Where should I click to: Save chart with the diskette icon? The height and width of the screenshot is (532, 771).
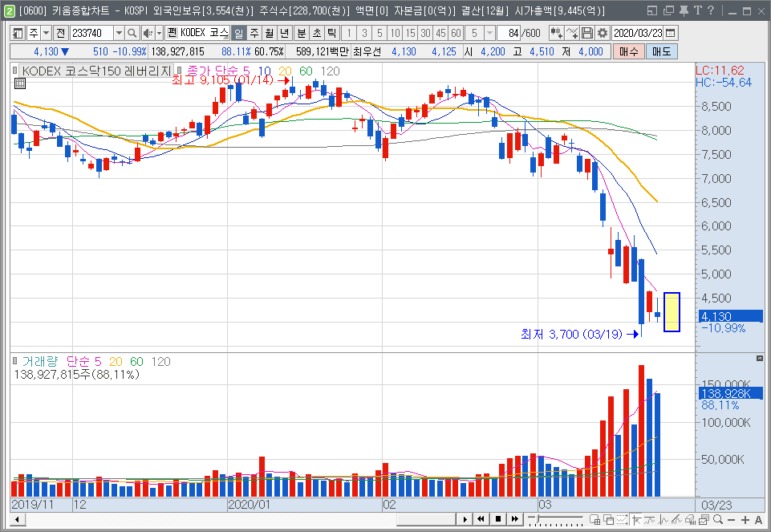pyautogui.click(x=587, y=33)
